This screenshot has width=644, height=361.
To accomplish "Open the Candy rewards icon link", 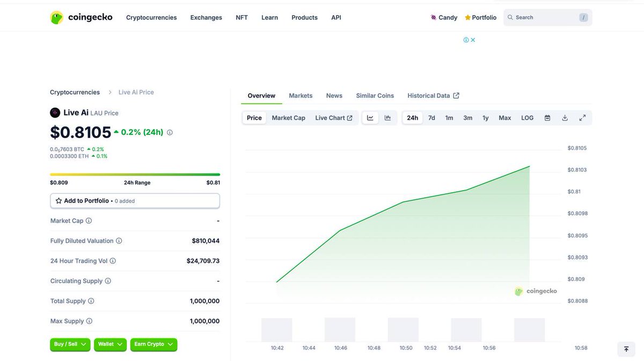I will (x=444, y=17).
